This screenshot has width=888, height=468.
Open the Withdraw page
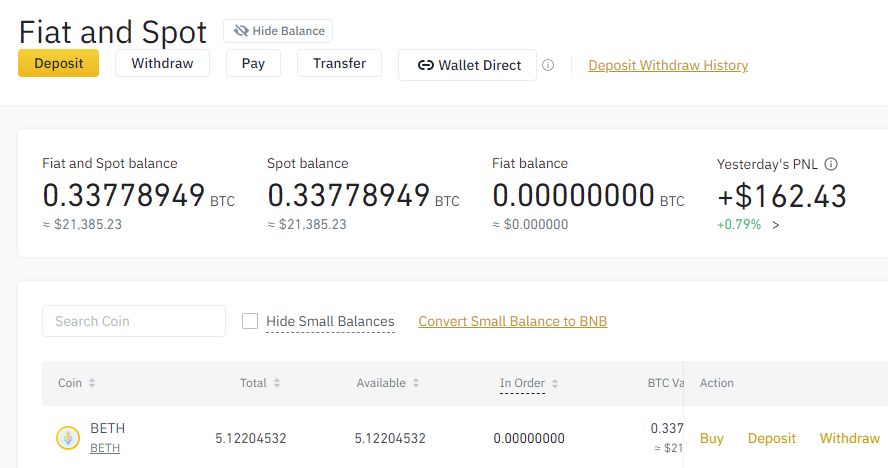(x=163, y=63)
